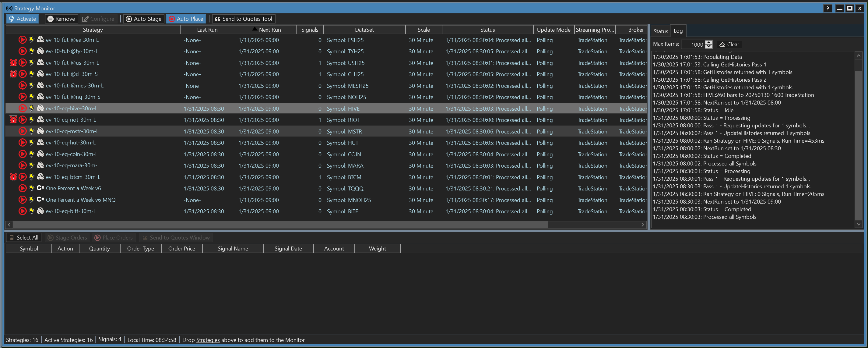Screen dimensions: 868x348
Task: Click the alarm icon on ev-10-fut-@us-30m-L row
Action: (x=13, y=63)
